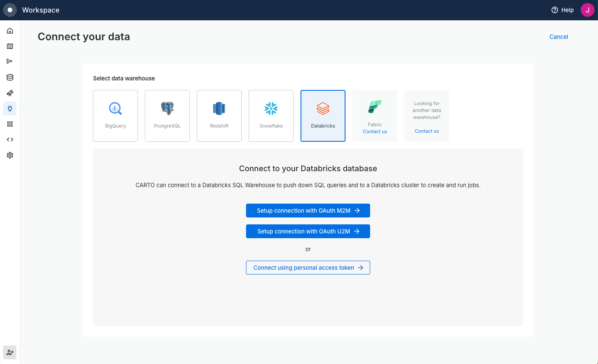Click Setup connection with OAuth M2M
The width and height of the screenshot is (598, 364).
[x=308, y=211]
